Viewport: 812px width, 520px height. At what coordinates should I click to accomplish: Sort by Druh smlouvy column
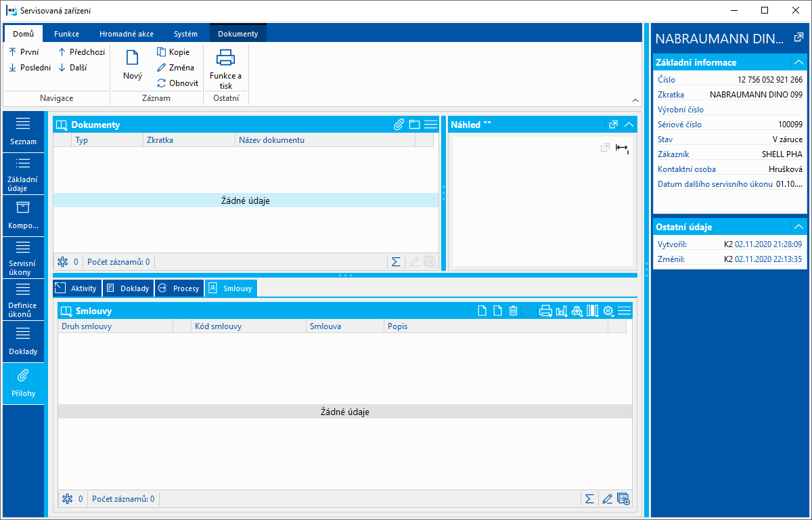coord(115,326)
